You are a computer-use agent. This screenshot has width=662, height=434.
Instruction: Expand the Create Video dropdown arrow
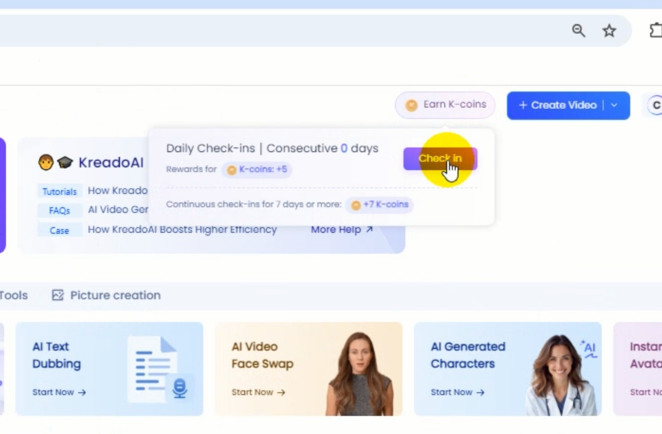pyautogui.click(x=614, y=105)
